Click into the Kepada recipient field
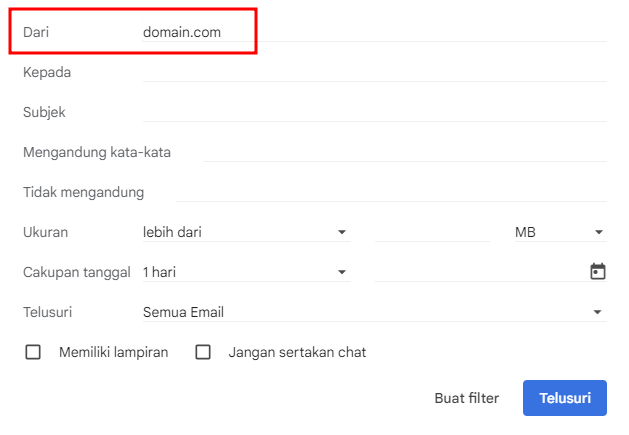Image resolution: width=629 pixels, height=435 pixels. [x=375, y=72]
